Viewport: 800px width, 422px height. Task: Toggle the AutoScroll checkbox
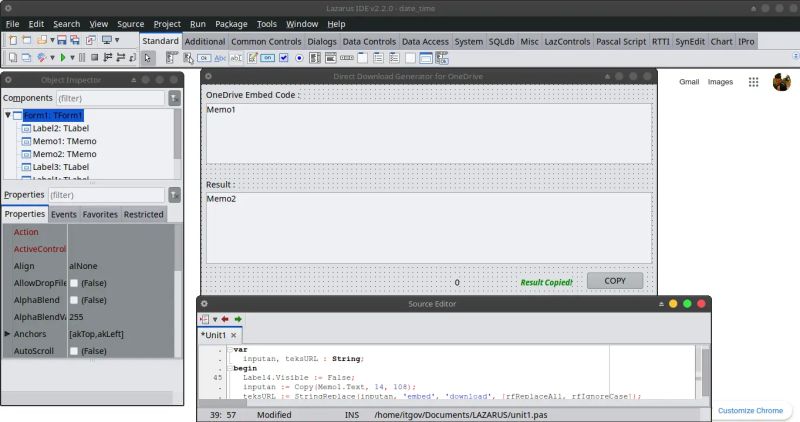pyautogui.click(x=74, y=351)
